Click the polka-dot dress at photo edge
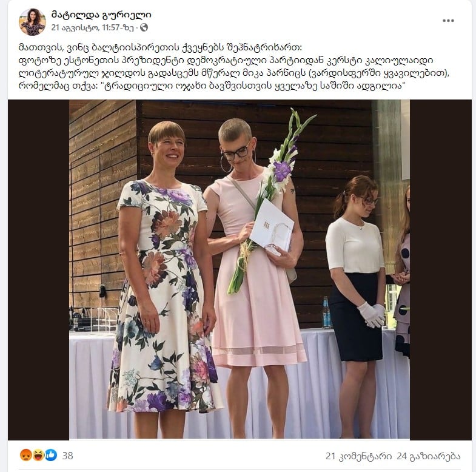 click(403, 298)
